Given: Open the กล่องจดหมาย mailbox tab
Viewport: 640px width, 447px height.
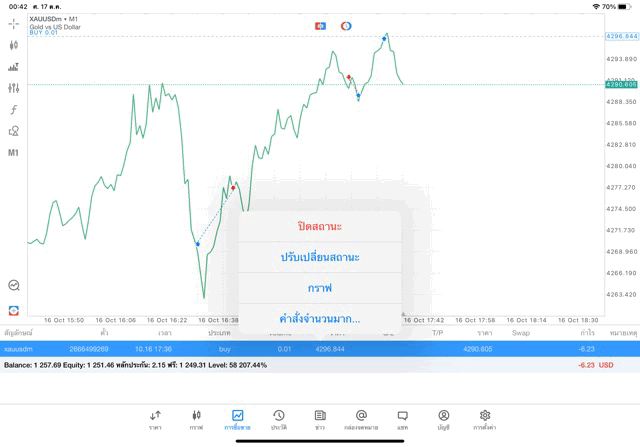Looking at the screenshot, I should point(361,419).
